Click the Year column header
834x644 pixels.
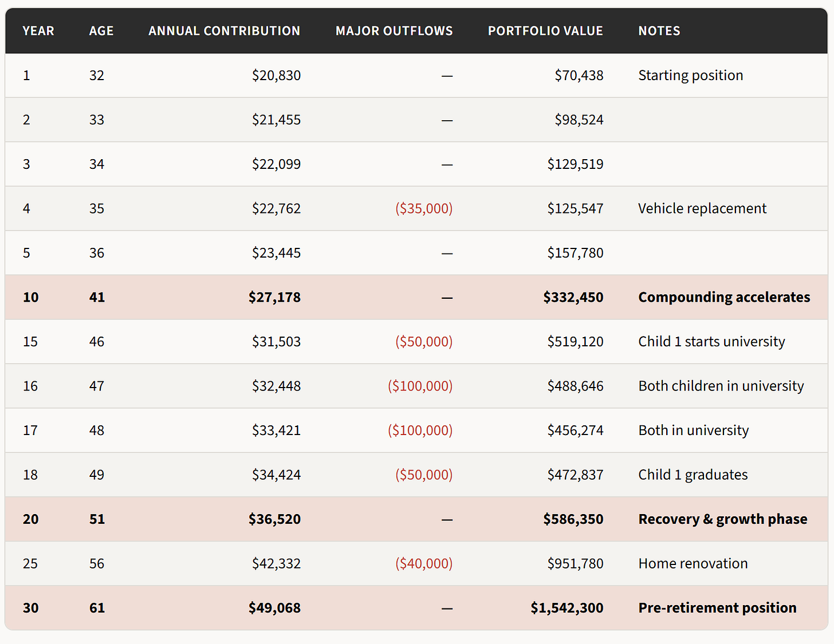(x=38, y=31)
